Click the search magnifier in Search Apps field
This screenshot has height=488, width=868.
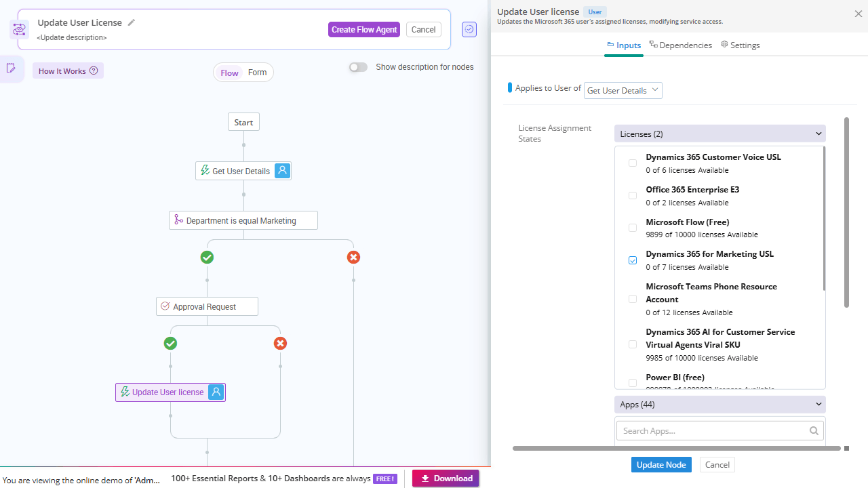coord(814,430)
